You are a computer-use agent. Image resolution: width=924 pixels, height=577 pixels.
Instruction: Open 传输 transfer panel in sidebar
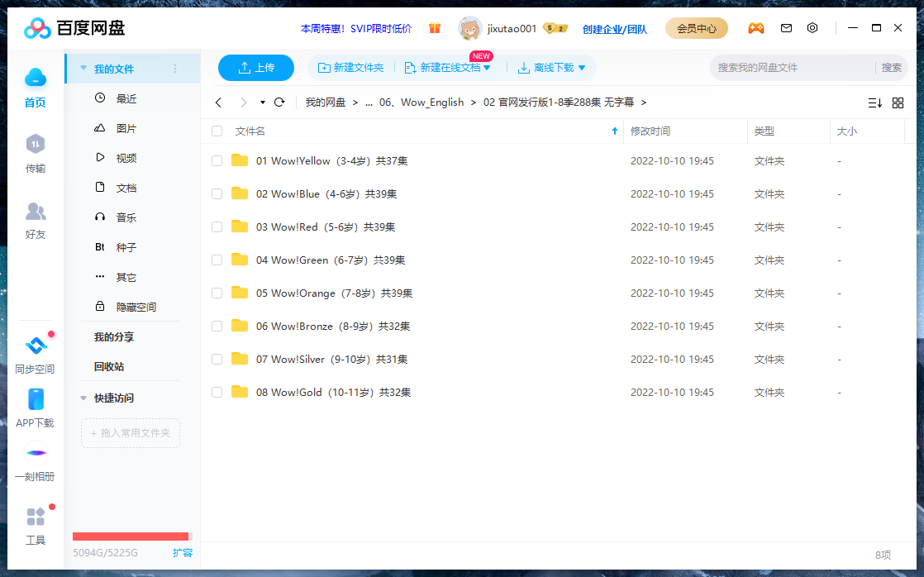coord(35,154)
